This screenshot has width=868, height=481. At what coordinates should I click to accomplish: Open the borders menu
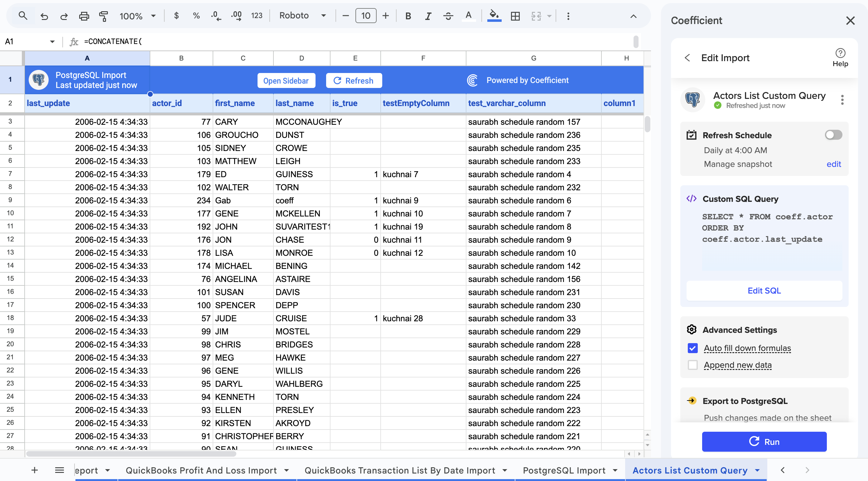[x=515, y=16]
